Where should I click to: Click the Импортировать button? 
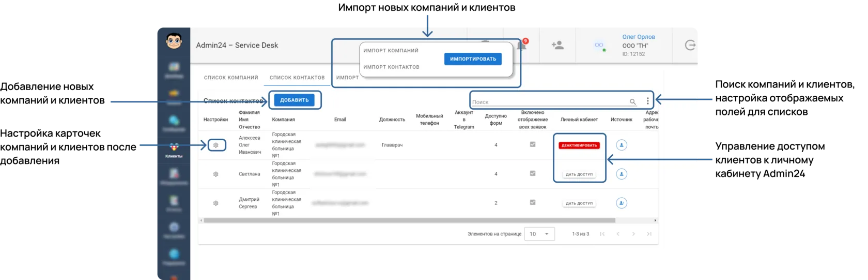[473, 59]
